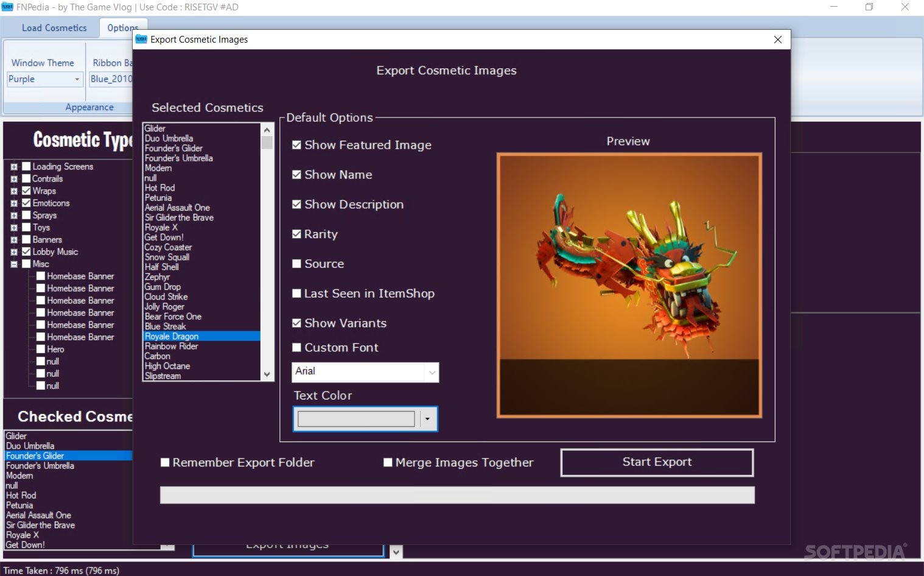Click the Export Cosmetic Images dialog icon
Viewport: 924px width, 576px height.
click(141, 39)
